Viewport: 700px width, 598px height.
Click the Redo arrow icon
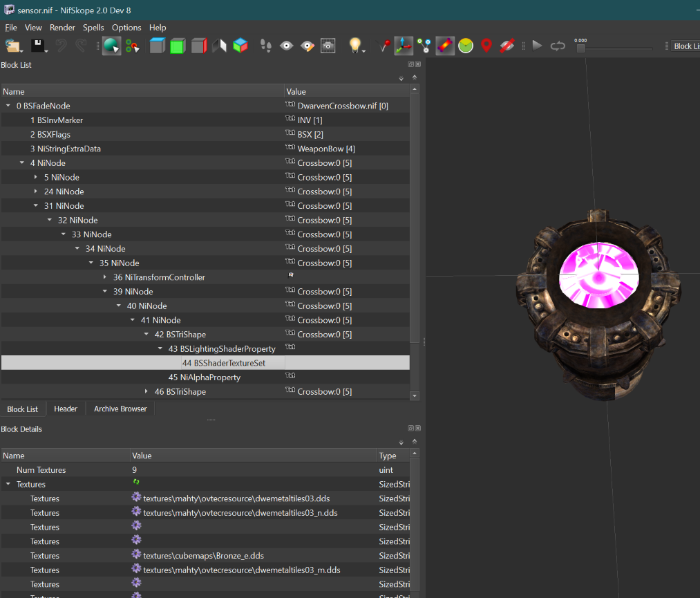point(81,46)
